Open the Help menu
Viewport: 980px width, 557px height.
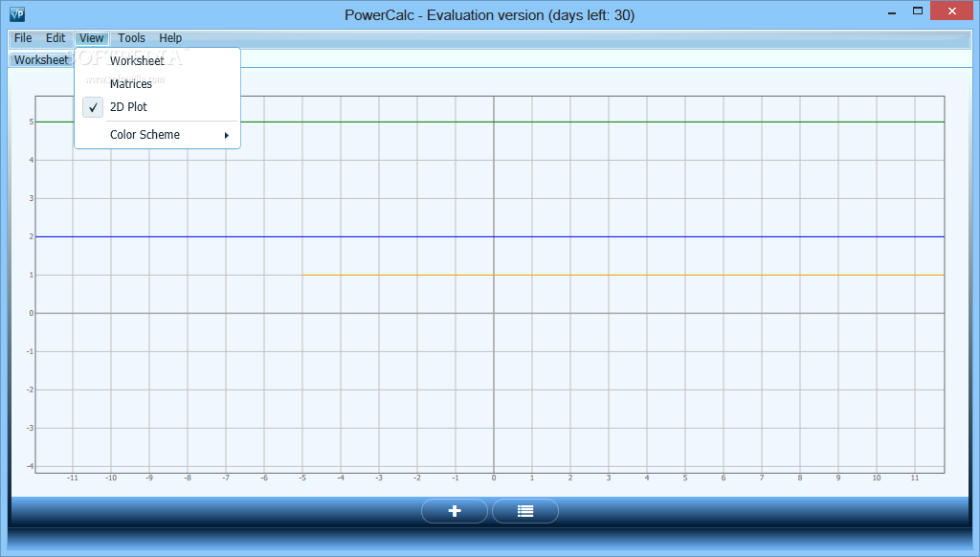pyautogui.click(x=170, y=38)
